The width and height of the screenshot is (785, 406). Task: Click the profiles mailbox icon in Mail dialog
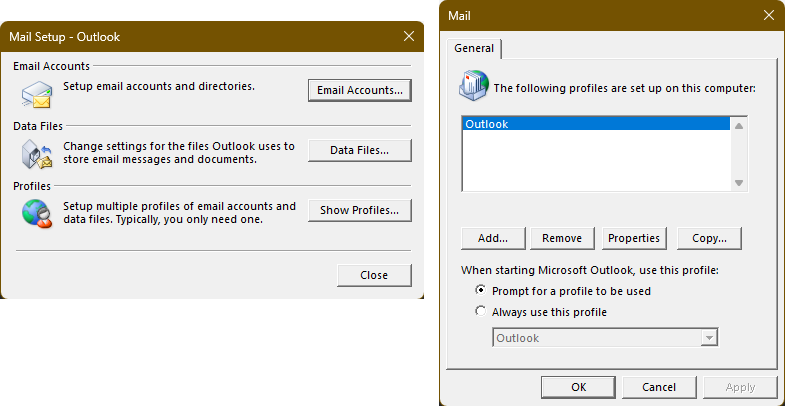point(474,87)
